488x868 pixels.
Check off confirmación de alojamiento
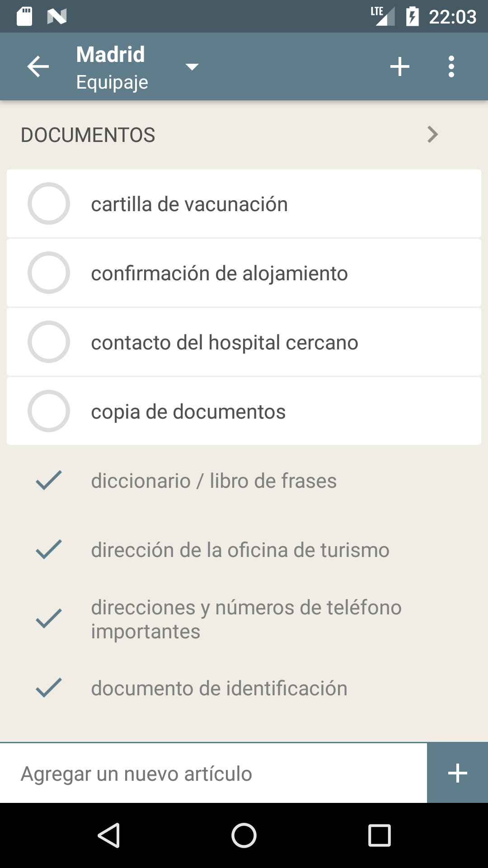(49, 273)
